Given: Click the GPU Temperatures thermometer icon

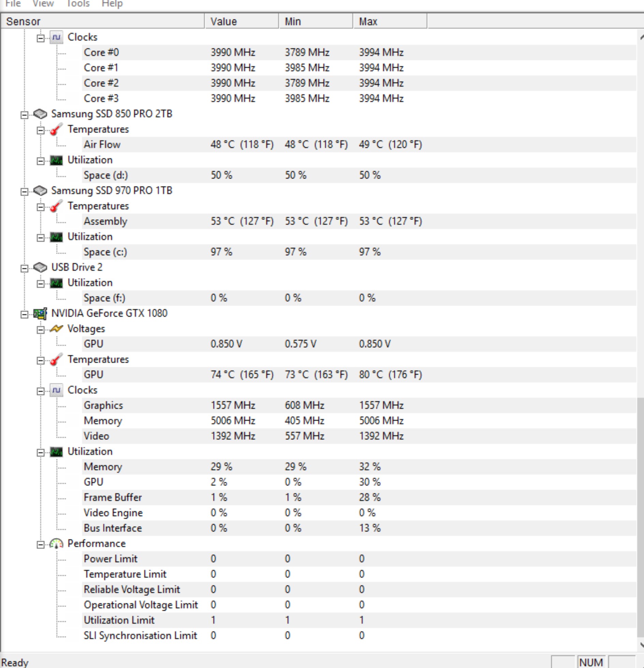Looking at the screenshot, I should click(56, 359).
